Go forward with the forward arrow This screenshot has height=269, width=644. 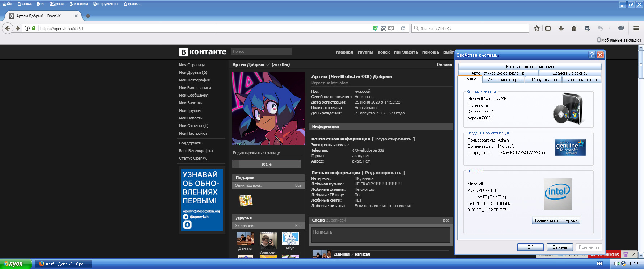point(17,28)
